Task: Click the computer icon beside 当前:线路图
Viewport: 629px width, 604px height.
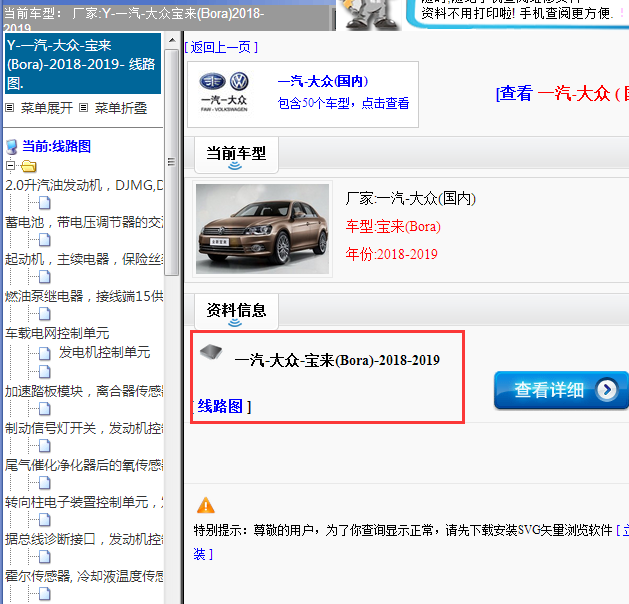Action: pyautogui.click(x=12, y=147)
